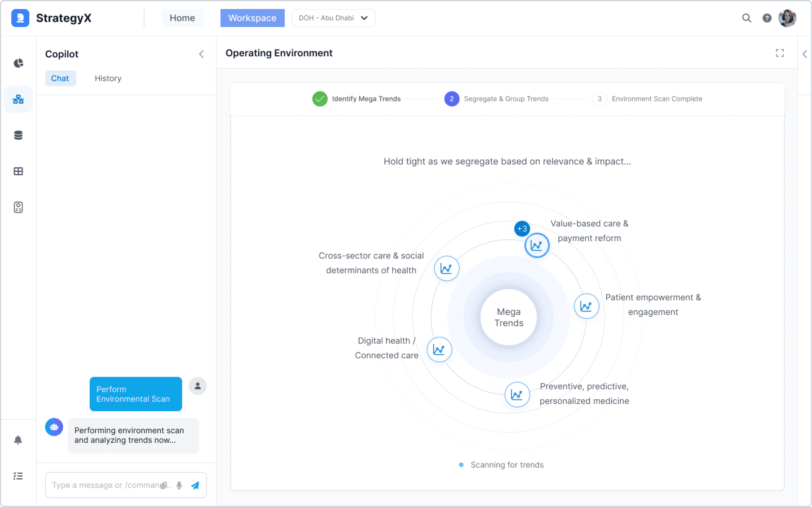812x507 pixels.
Task: Click the Workspace navigation button
Action: [252, 18]
